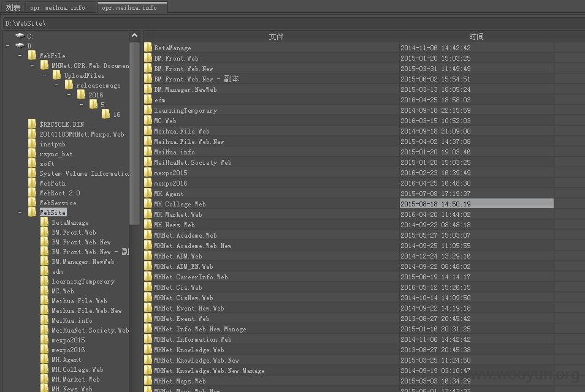Click MHNet.Cis.Web folder icon in file list

[x=148, y=287]
